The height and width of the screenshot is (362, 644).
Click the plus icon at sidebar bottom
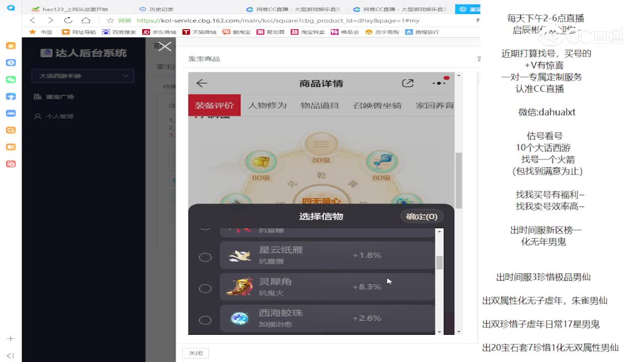[x=11, y=339]
